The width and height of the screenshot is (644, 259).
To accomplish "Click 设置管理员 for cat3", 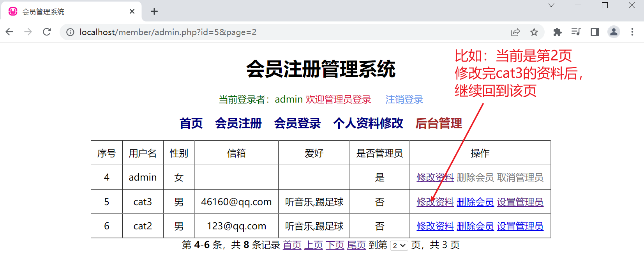I will pos(520,202).
